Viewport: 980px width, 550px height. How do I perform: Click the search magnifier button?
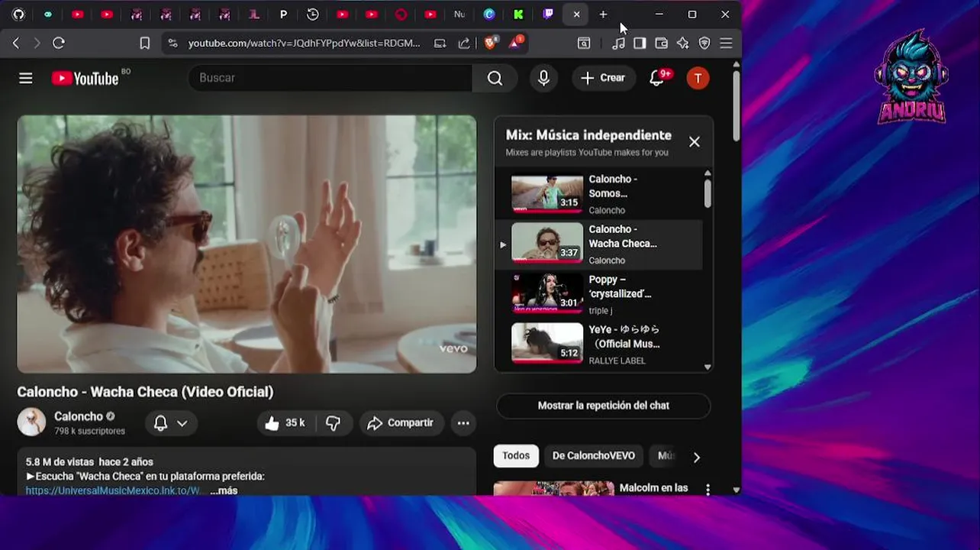495,78
